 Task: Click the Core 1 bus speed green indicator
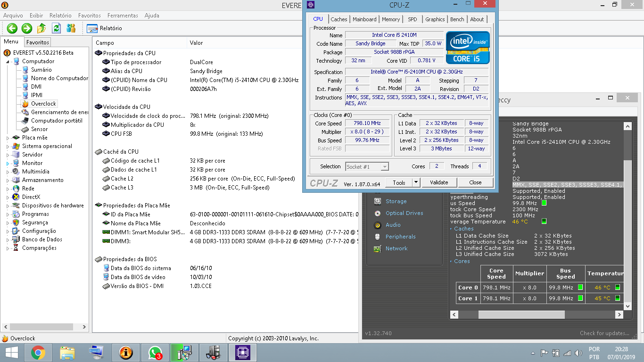click(x=580, y=298)
